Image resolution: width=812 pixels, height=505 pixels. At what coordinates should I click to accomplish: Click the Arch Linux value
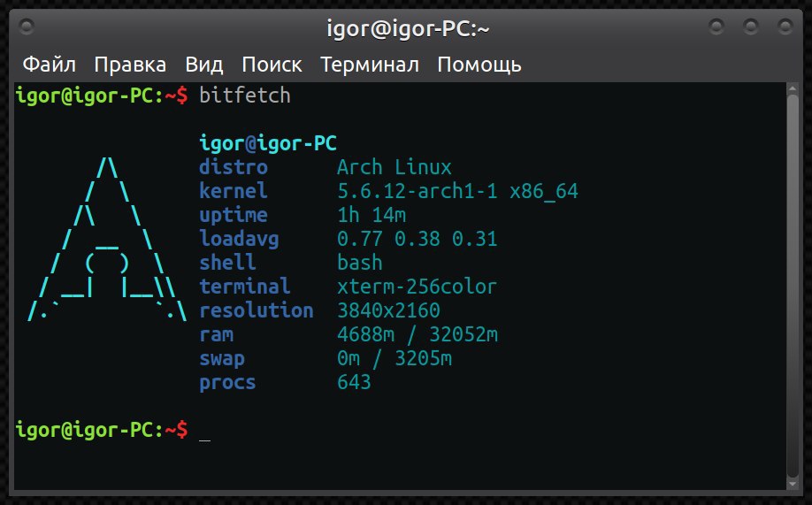(395, 167)
